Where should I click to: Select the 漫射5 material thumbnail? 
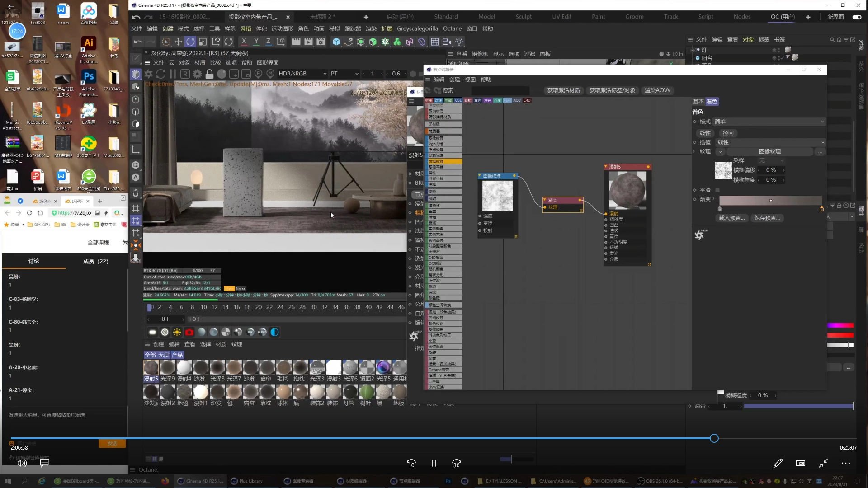pos(151,368)
